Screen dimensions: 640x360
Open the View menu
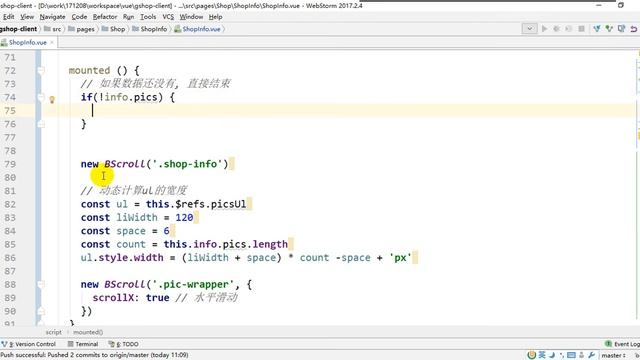tap(27, 17)
